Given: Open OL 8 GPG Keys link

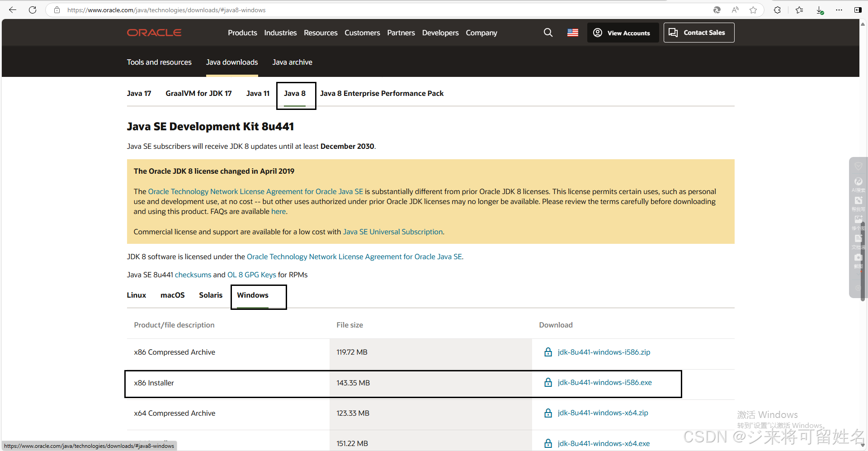Looking at the screenshot, I should [x=251, y=275].
